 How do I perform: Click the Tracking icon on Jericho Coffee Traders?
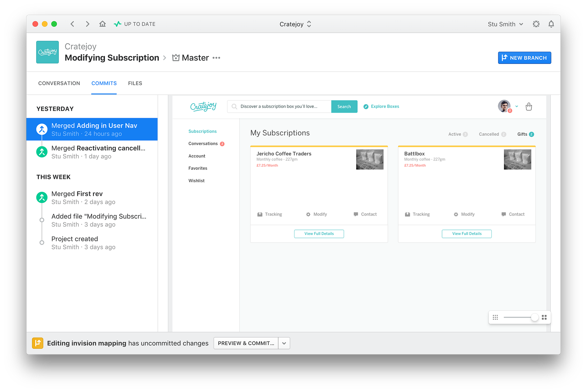(260, 214)
